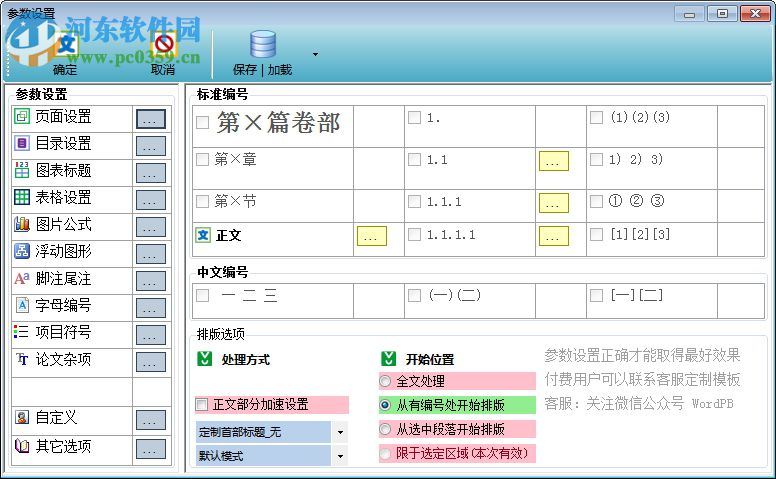Viewport: 776px width, 479px height.
Task: Click the 保存|加载 database icon
Action: [263, 45]
